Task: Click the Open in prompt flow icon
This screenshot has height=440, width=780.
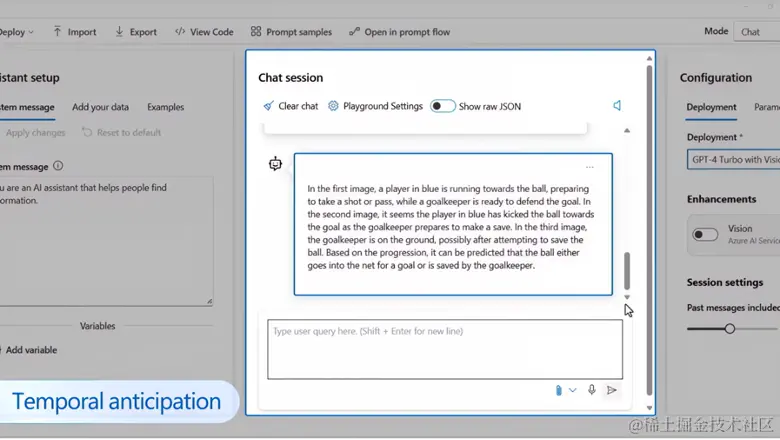Action: 354,32
